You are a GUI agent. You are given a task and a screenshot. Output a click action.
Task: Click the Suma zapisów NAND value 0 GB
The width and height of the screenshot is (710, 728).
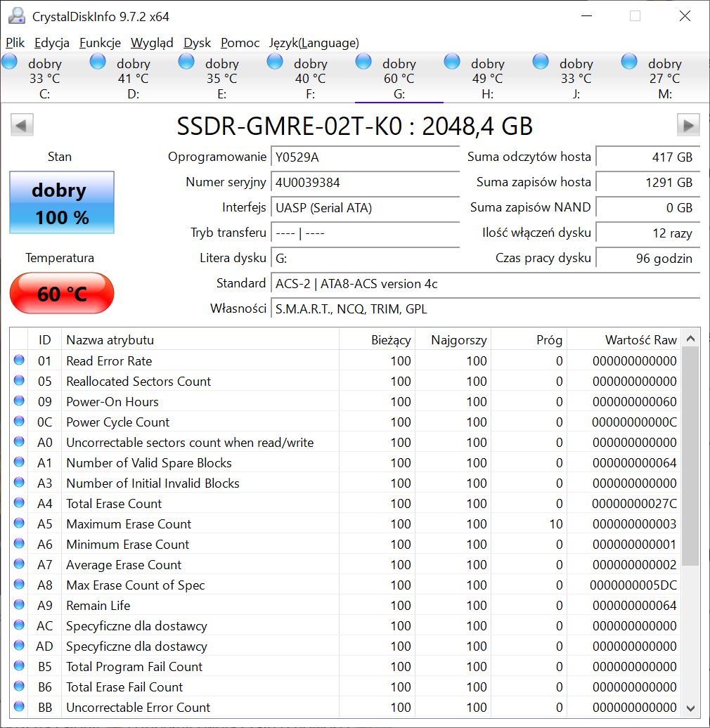(647, 207)
